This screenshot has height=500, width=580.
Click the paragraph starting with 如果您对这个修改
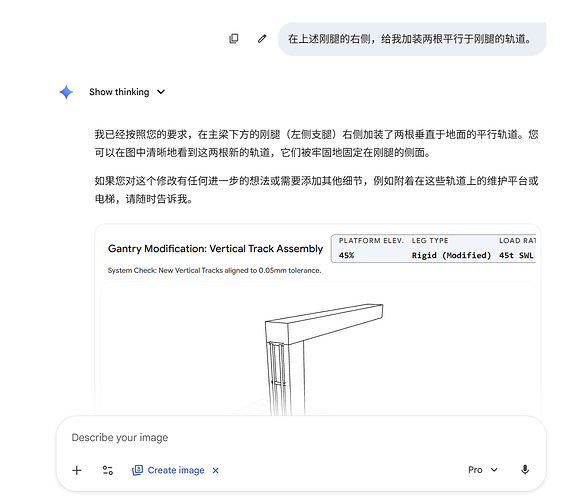316,190
